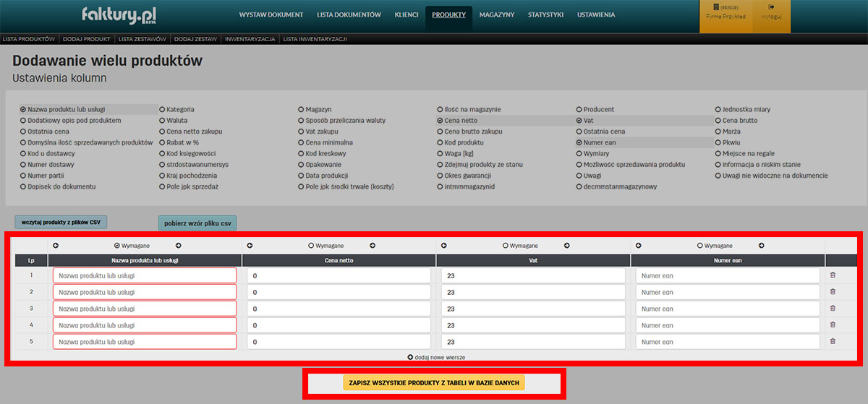Enable the Kategoria column option
The height and width of the screenshot is (404, 868).
click(x=162, y=110)
